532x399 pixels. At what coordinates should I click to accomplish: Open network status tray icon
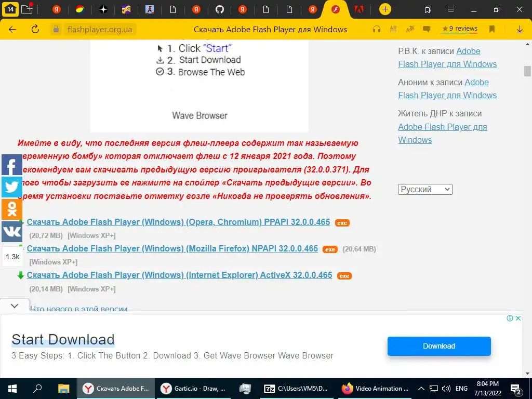coord(434,389)
